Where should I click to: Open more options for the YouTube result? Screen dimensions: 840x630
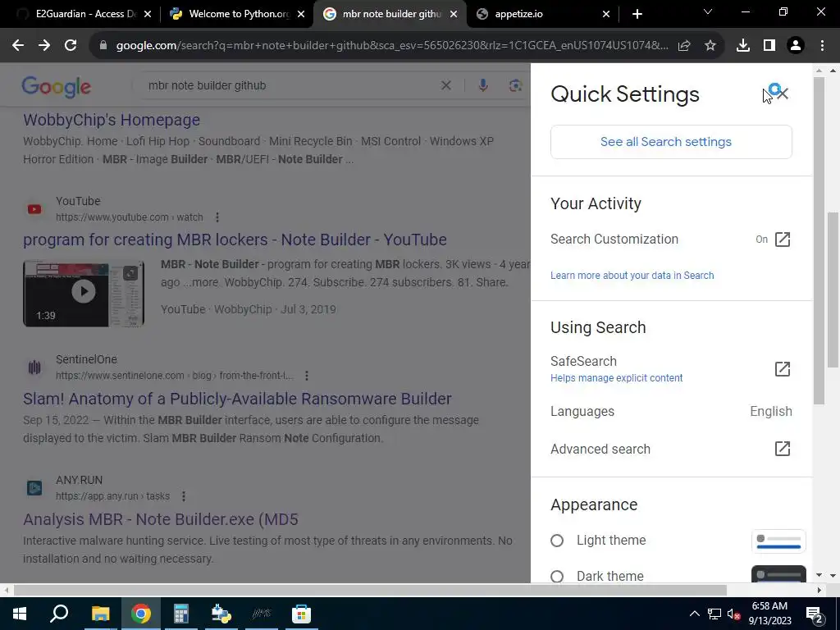(217, 217)
